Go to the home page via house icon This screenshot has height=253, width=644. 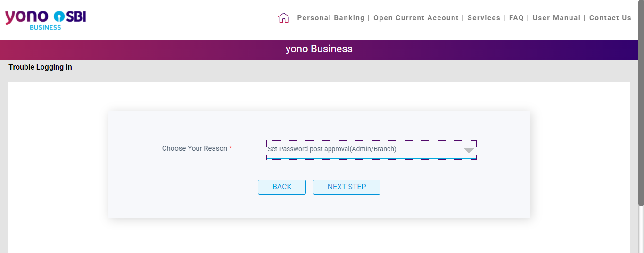(283, 18)
